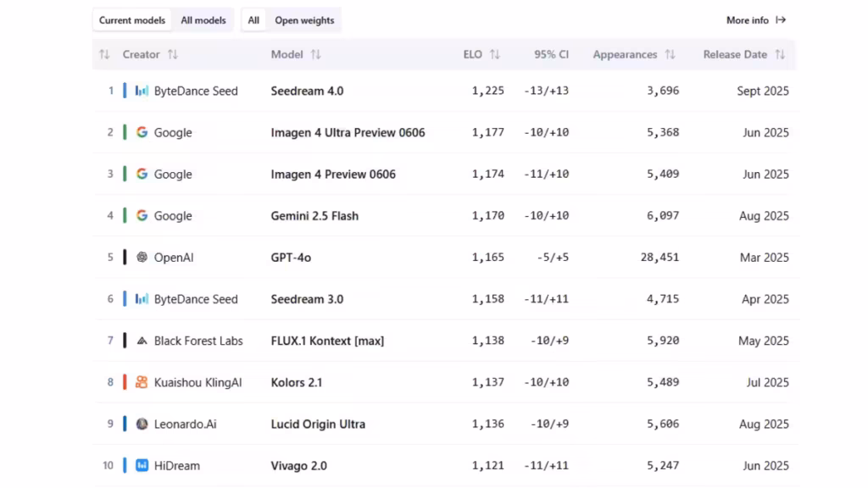
Task: Click Black Forest Labs creator name
Action: click(198, 341)
